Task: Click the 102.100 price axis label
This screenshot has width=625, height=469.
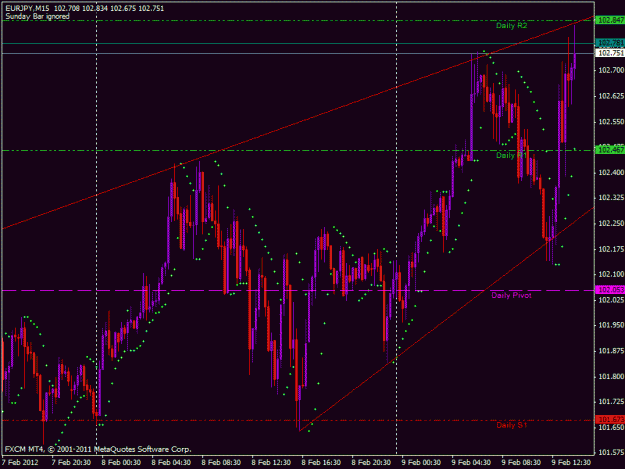Action: coord(611,274)
